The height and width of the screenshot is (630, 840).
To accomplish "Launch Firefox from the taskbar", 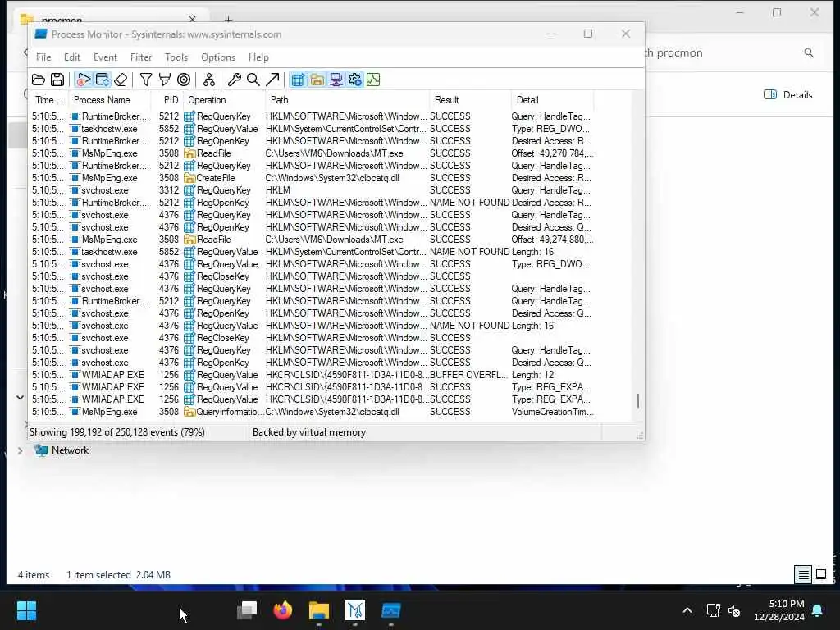I will pyautogui.click(x=283, y=610).
